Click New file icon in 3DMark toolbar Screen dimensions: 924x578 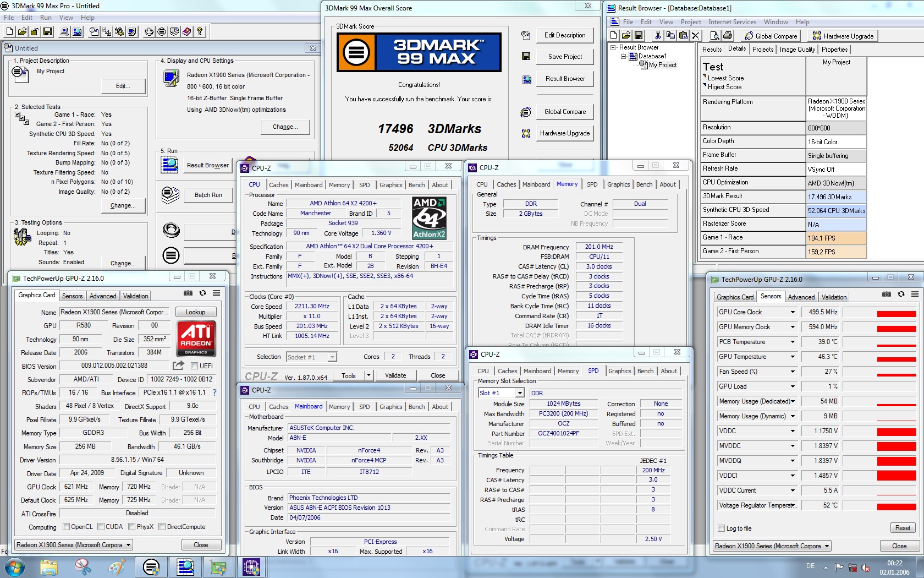(x=9, y=32)
